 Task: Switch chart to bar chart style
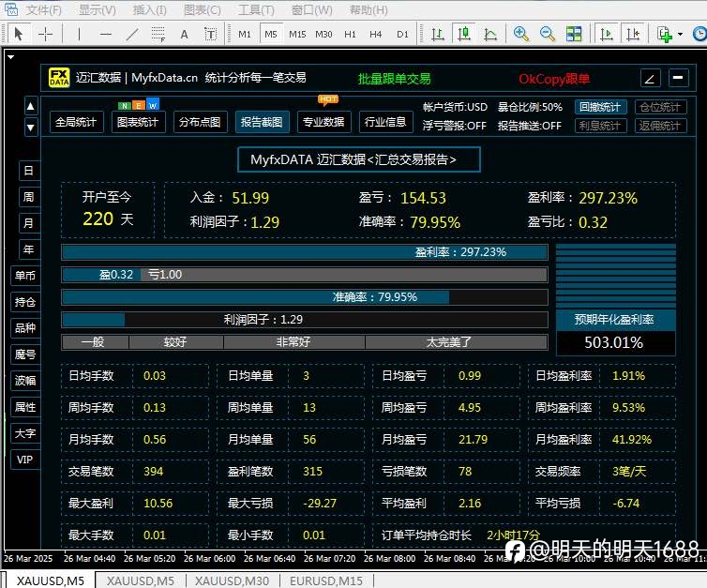click(437, 34)
